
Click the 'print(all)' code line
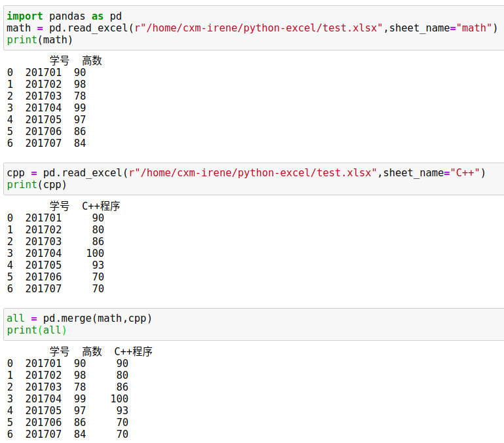pyautogui.click(x=37, y=330)
